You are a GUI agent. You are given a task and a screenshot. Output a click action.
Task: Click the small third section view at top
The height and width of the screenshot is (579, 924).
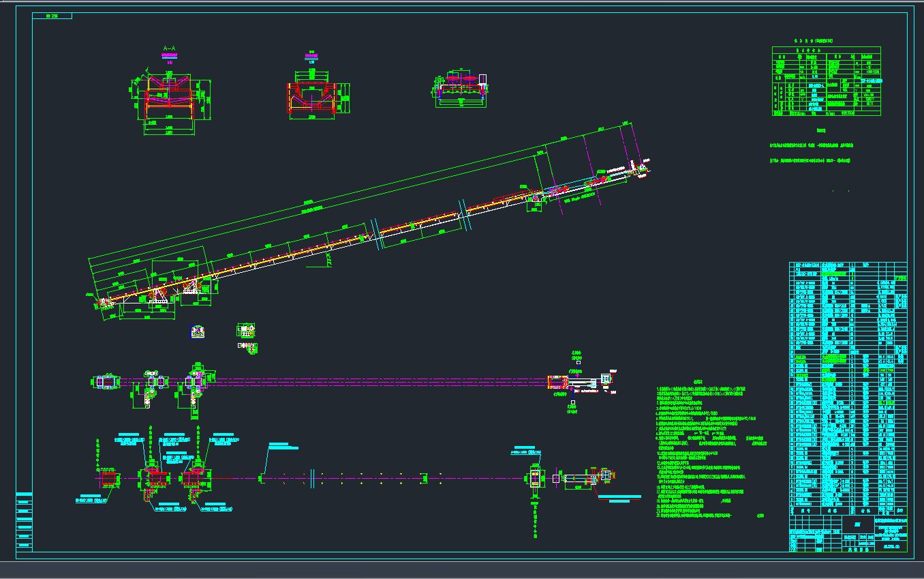(x=461, y=87)
